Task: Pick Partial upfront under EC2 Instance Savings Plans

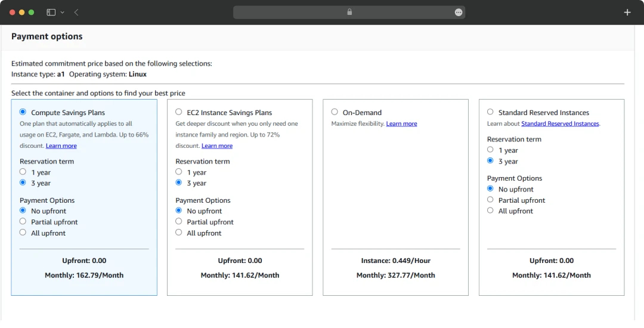Action: (x=179, y=221)
